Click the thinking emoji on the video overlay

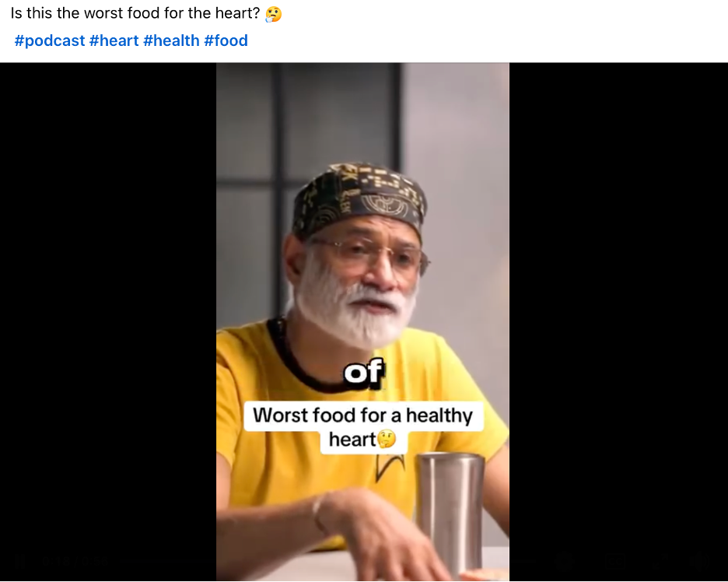click(387, 440)
